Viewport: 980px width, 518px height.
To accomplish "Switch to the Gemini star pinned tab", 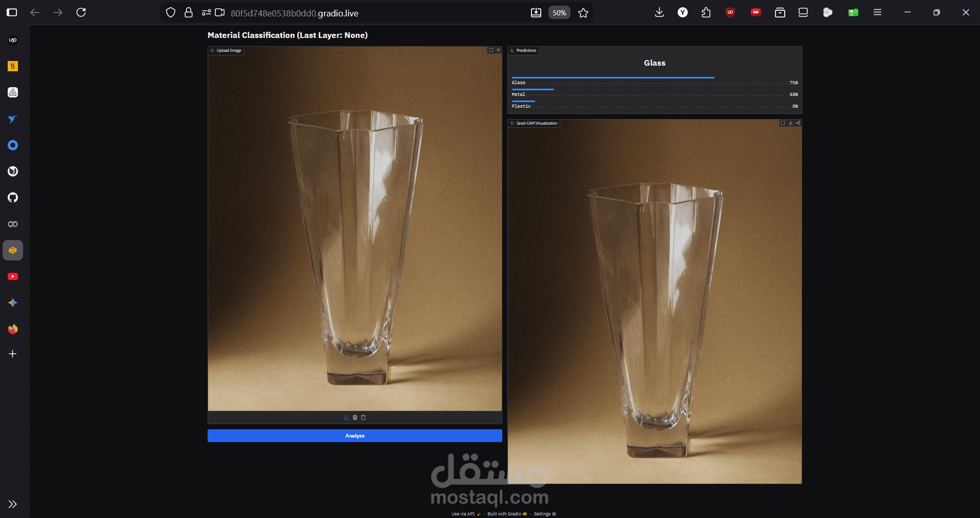I will (x=13, y=303).
